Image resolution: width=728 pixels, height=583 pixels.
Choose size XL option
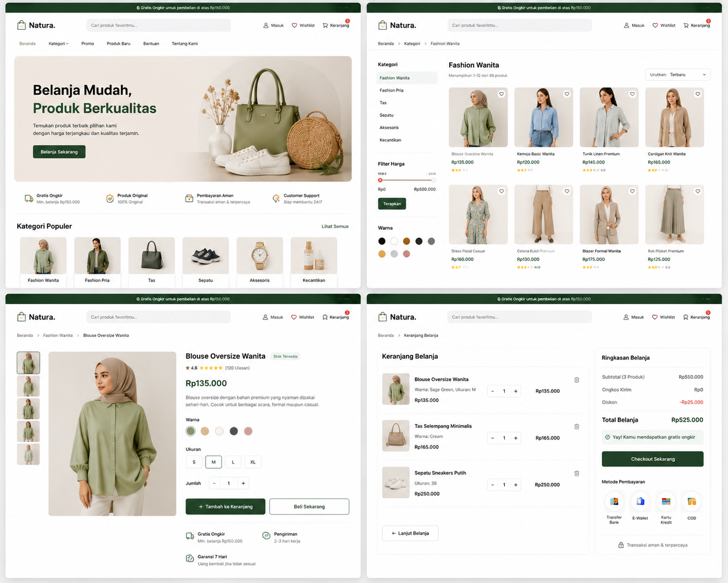tap(253, 462)
